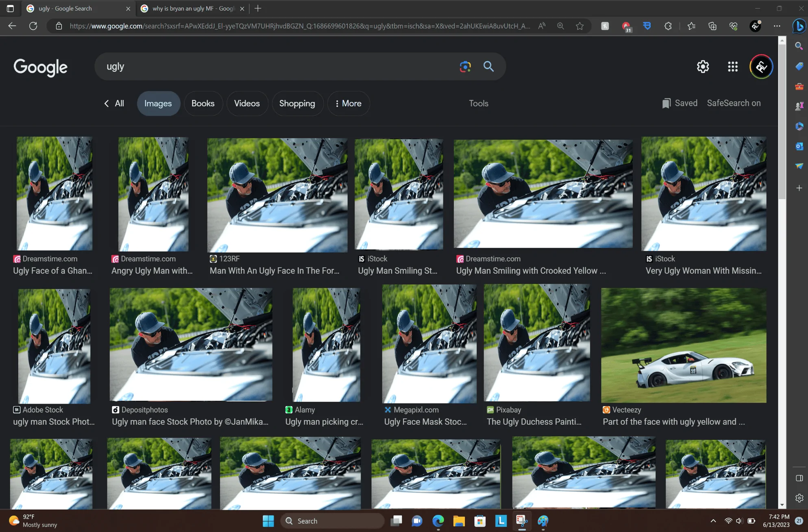Open 'Ugly man picking cr...' Alamy link
The height and width of the screenshot is (532, 808).
click(324, 422)
